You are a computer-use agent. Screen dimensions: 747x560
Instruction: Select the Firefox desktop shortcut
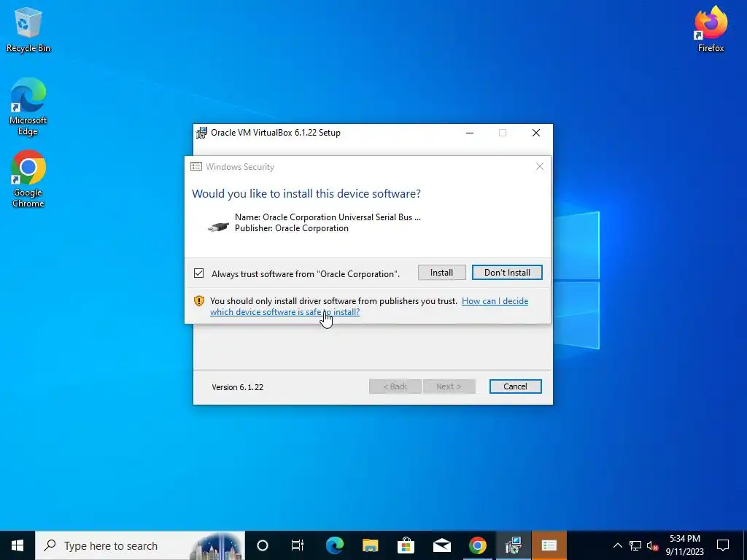711,28
